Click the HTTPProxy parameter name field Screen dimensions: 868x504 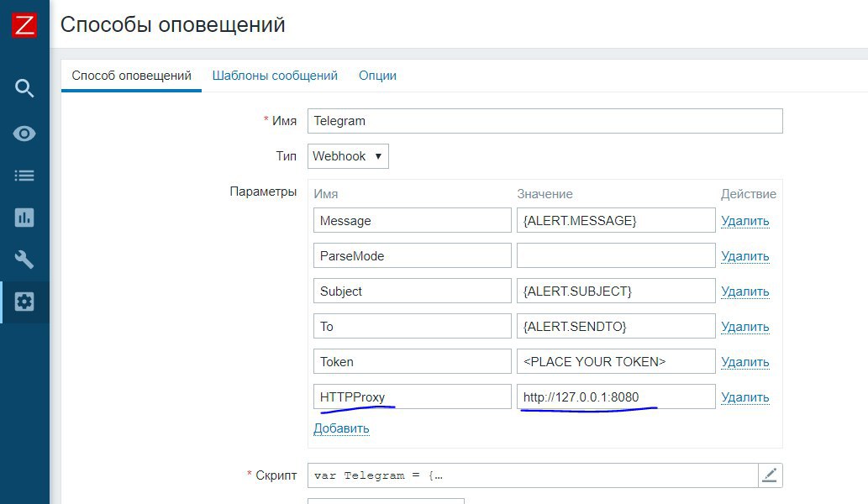(413, 396)
